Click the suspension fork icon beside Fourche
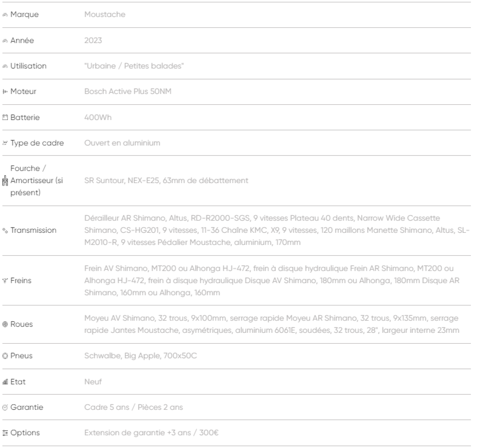This screenshot has width=480, height=448. tap(5, 180)
